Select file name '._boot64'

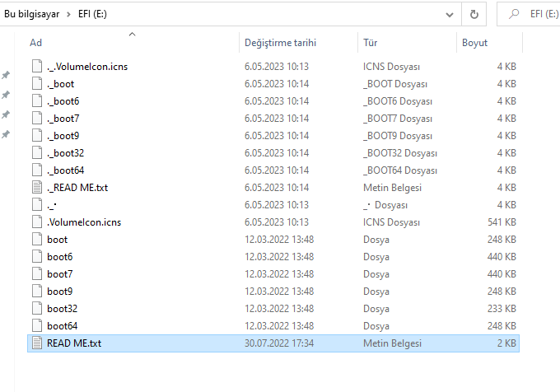65,170
